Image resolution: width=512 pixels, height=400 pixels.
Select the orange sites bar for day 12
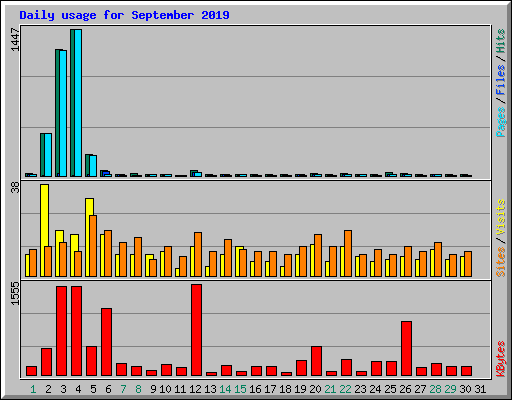click(x=198, y=254)
